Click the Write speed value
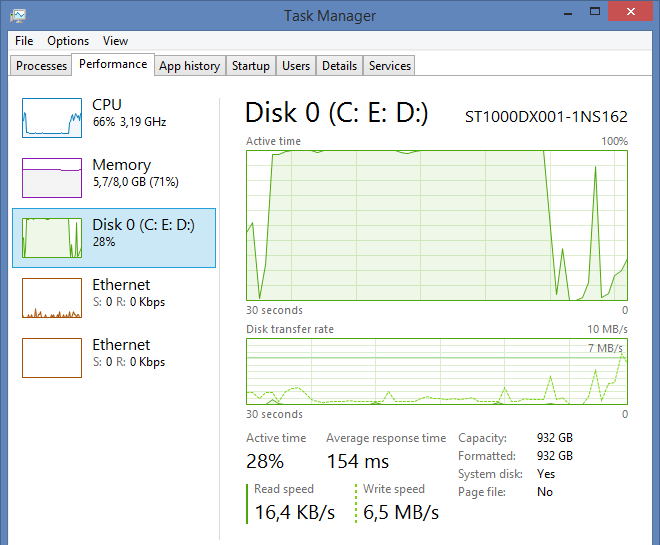Viewport: 660px width, 545px height. pos(400,513)
